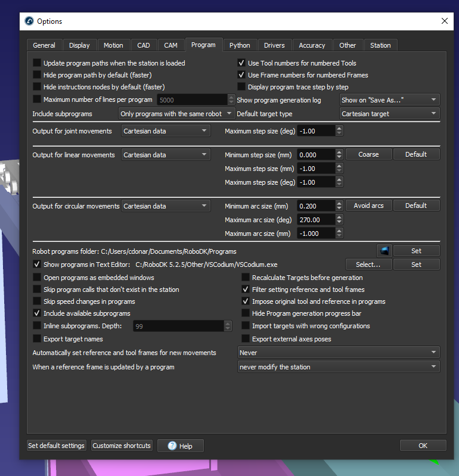Open the Default target type dropdown
The height and width of the screenshot is (476, 459).
[x=390, y=114]
